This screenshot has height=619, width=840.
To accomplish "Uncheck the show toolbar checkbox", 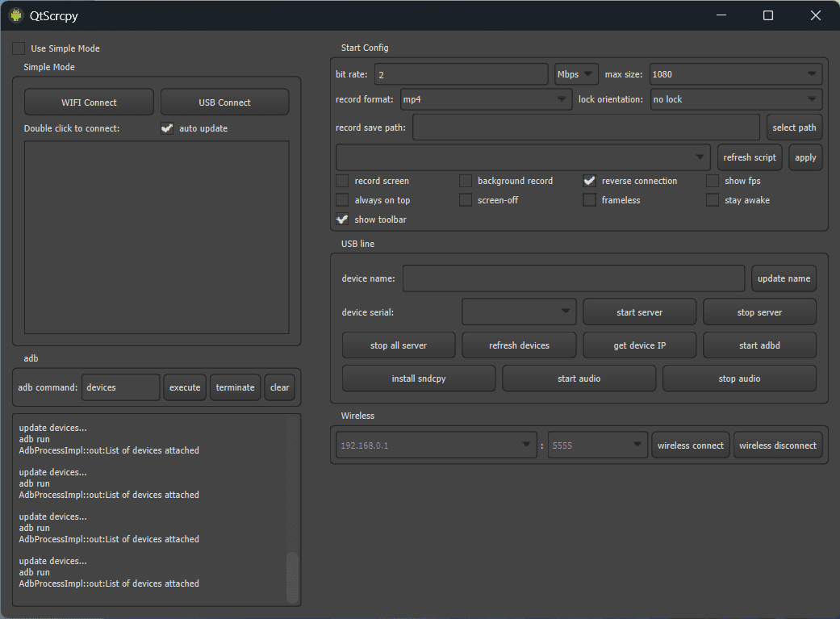I will 342,220.
